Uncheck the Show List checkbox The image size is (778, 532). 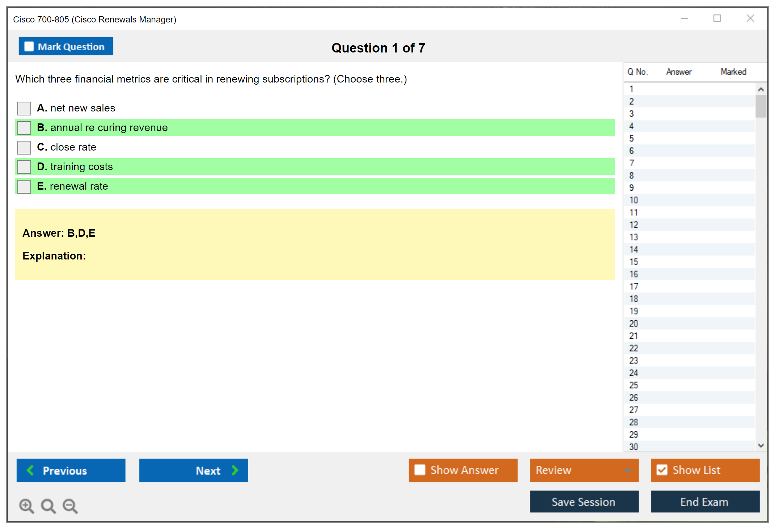click(662, 470)
